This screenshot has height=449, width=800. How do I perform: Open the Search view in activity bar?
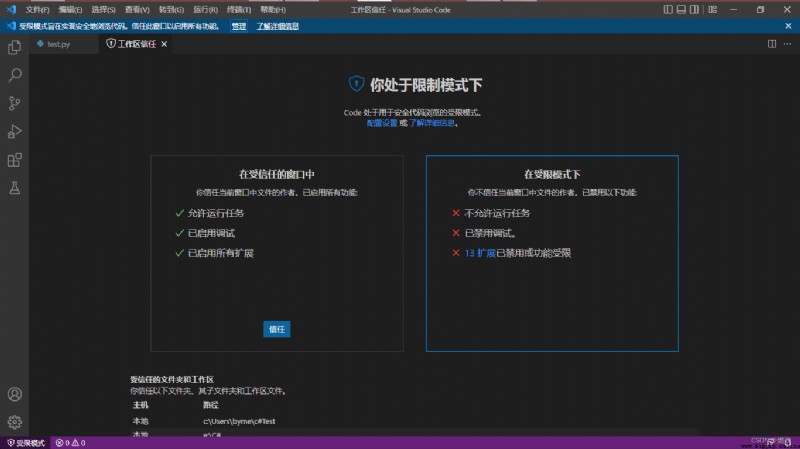click(x=14, y=76)
